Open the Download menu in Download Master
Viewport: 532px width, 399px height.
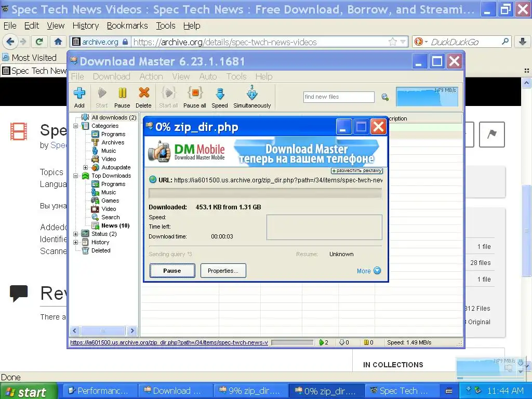[x=112, y=77]
